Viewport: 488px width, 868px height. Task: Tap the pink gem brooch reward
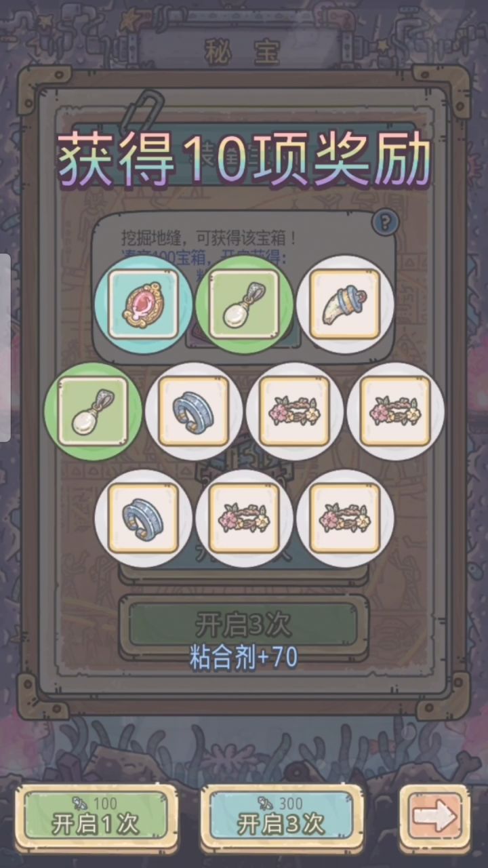coord(144,304)
